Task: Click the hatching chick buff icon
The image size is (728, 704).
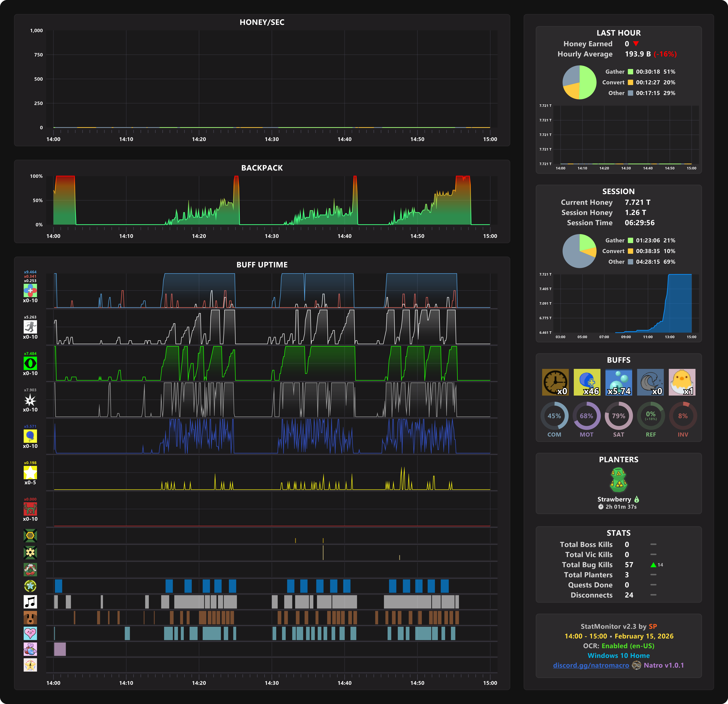Action: 682,382
